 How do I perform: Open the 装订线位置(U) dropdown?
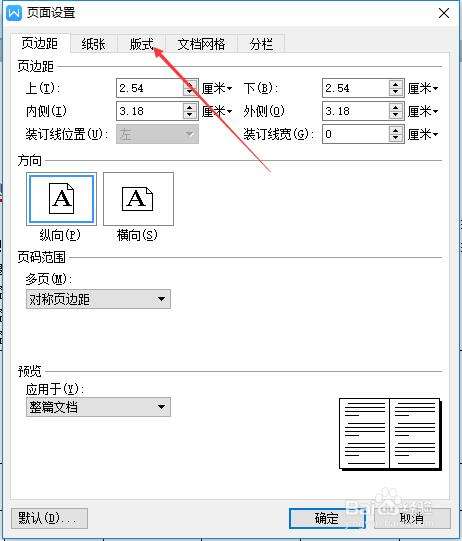(157, 134)
